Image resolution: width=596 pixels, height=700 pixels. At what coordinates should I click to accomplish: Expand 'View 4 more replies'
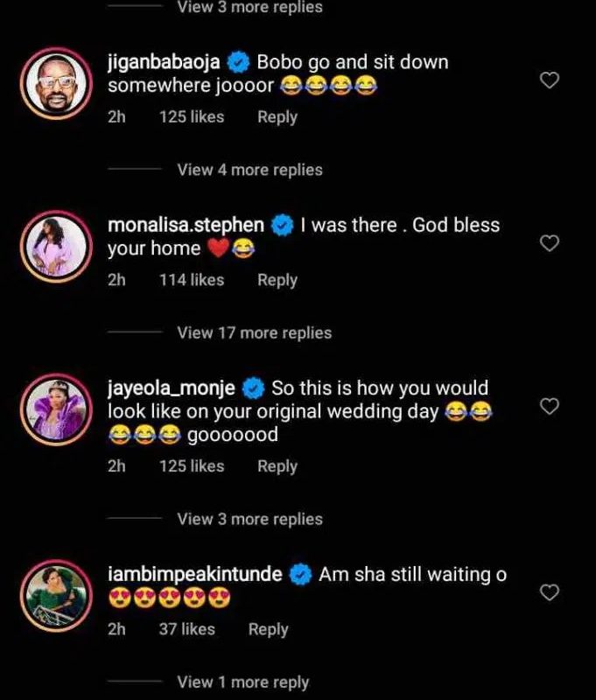tap(249, 170)
